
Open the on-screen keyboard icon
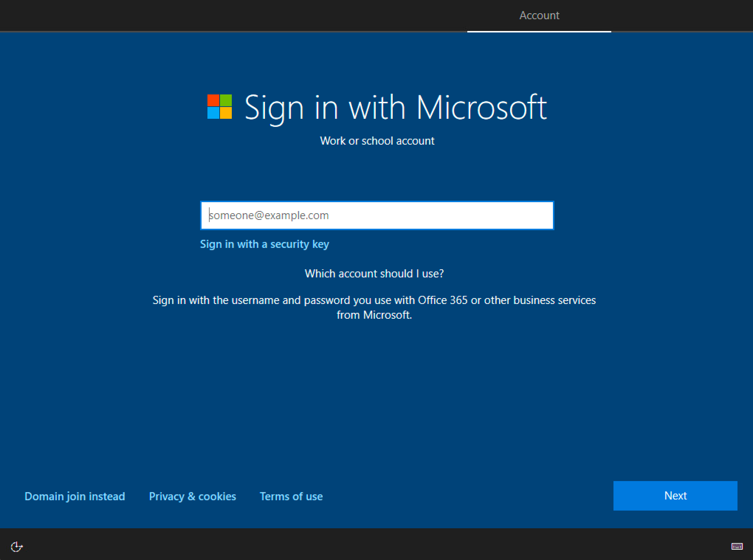point(737,546)
